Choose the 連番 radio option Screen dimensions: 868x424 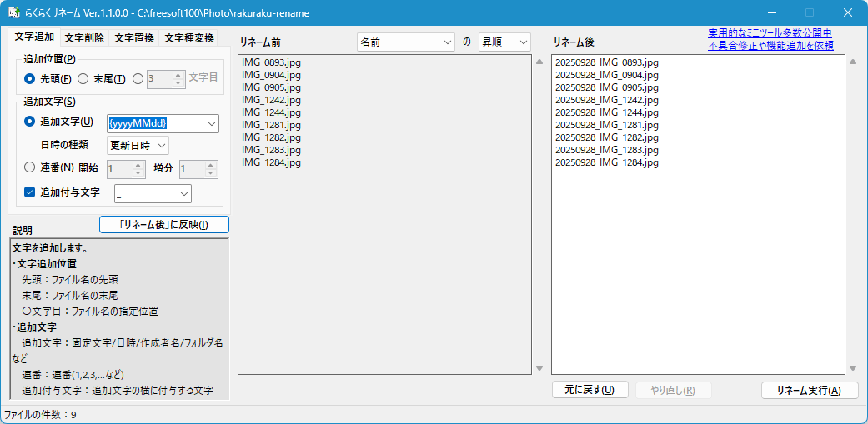click(x=30, y=167)
